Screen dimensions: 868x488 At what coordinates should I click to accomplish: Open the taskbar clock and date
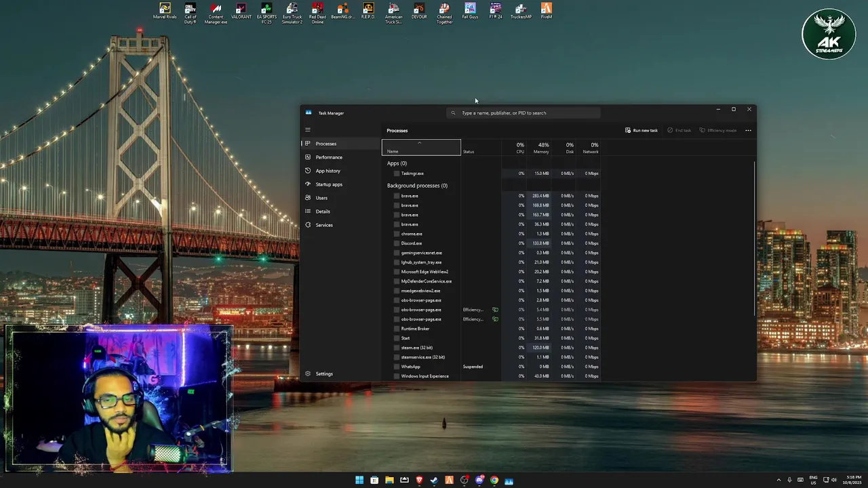(x=853, y=480)
